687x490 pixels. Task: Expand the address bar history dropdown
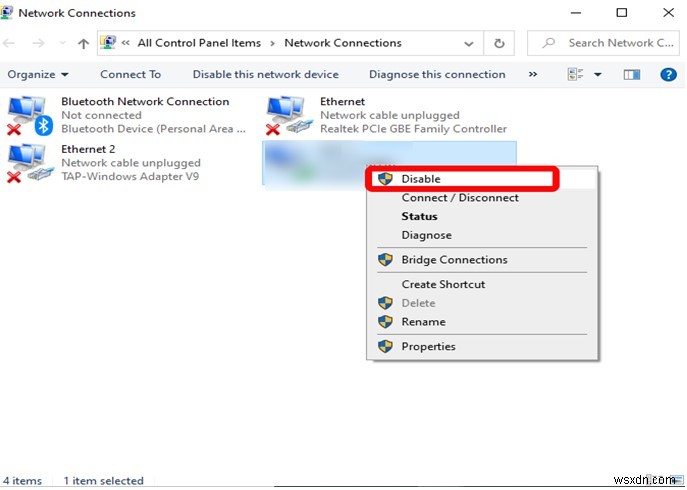tap(468, 43)
